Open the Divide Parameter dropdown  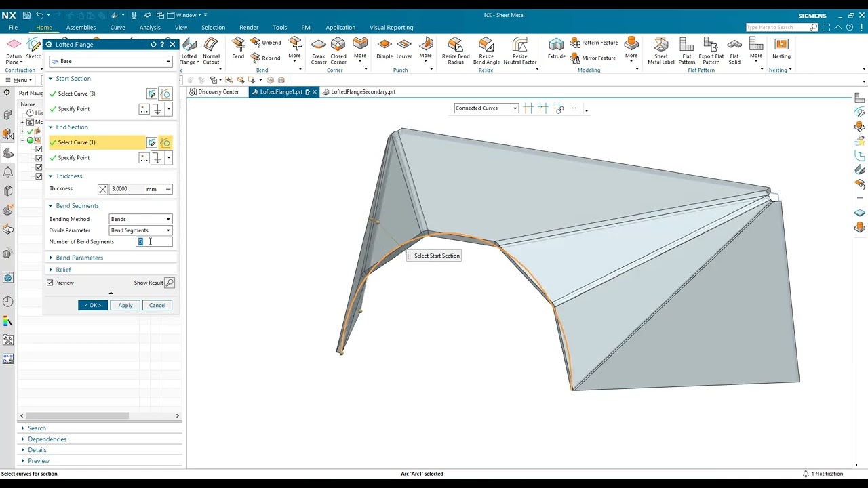click(140, 230)
